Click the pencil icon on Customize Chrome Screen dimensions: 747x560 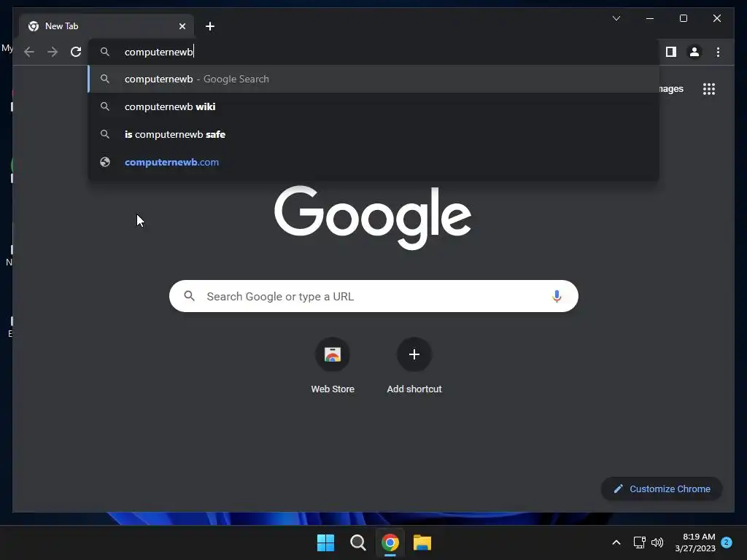tap(619, 489)
